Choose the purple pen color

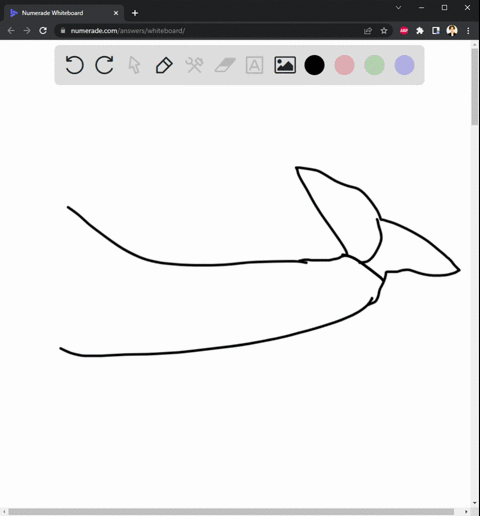click(404, 65)
